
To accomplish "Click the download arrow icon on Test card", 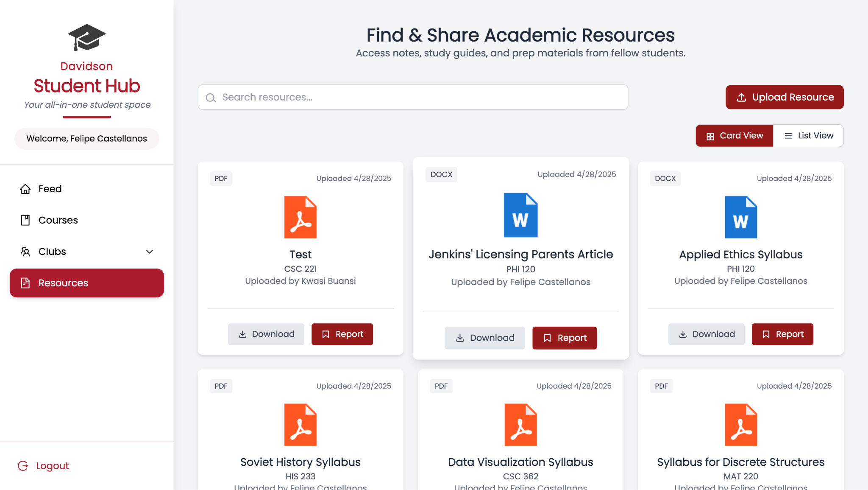I will point(242,334).
